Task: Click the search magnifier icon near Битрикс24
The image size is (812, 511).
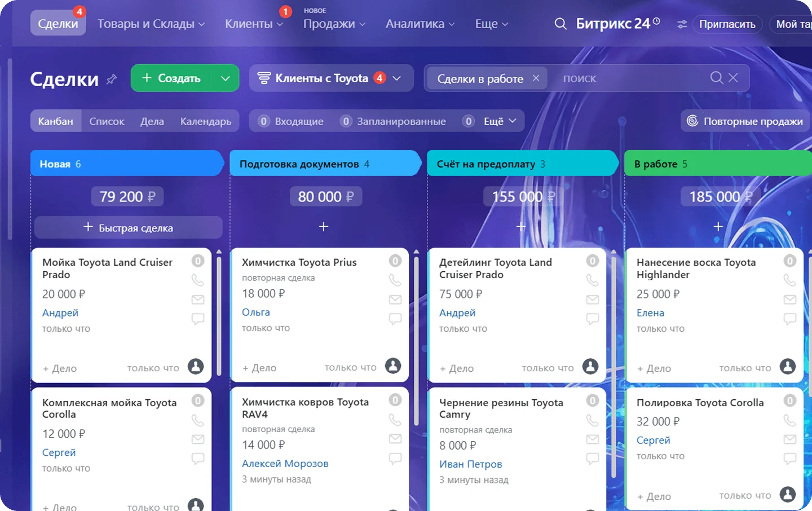Action: coord(561,24)
